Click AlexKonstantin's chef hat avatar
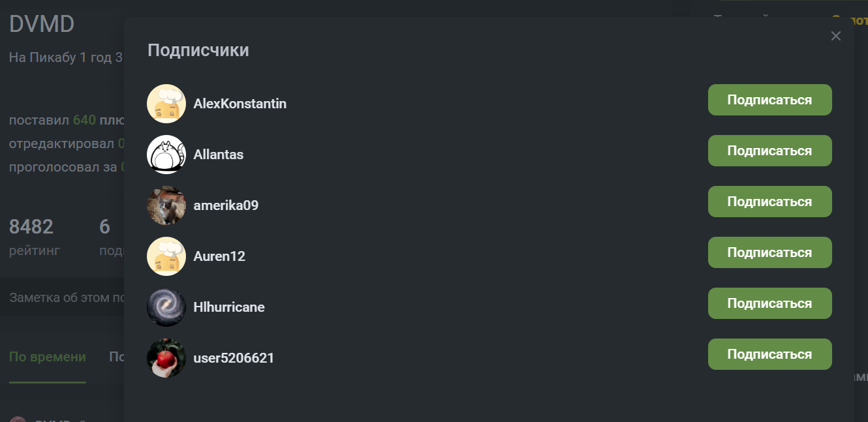This screenshot has width=868, height=422. tap(166, 104)
